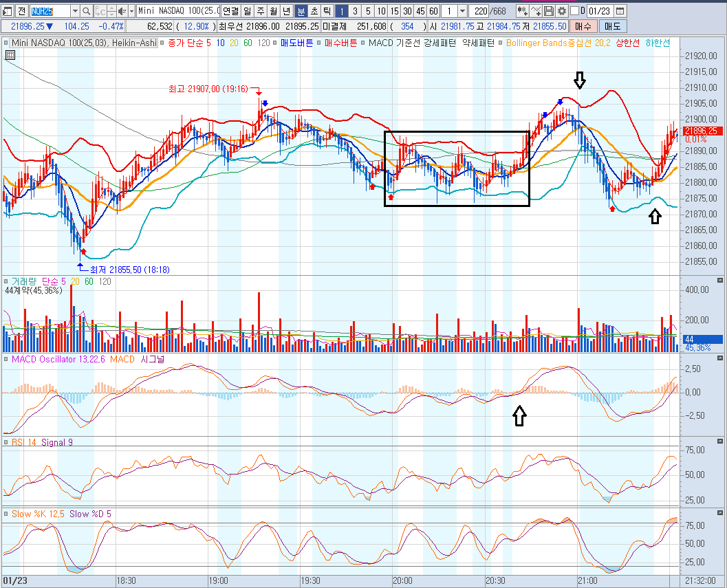
Task: Click the 최고 21907.00 high label
Action: pos(208,89)
